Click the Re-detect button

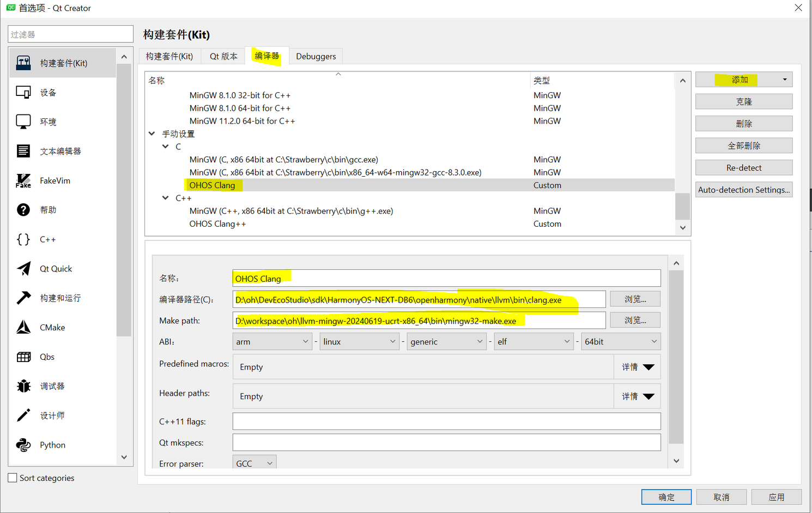[x=743, y=167]
